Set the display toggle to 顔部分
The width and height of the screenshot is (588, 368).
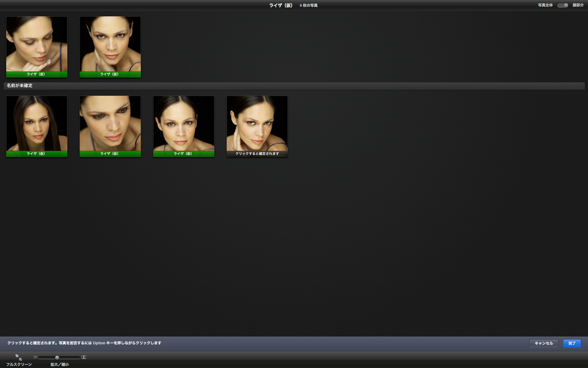point(565,5)
